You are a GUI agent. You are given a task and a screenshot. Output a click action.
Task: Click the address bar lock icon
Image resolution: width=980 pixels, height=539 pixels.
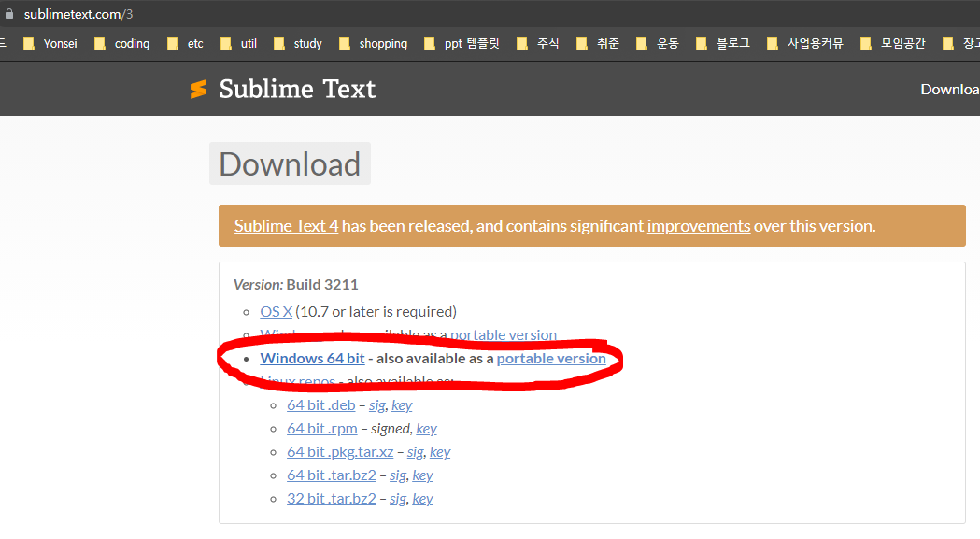tap(8, 14)
